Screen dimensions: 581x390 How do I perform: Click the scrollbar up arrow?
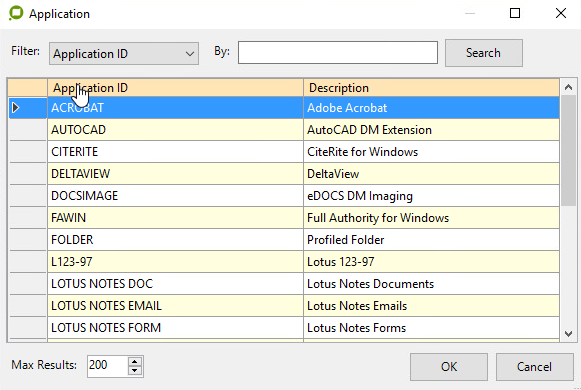568,87
